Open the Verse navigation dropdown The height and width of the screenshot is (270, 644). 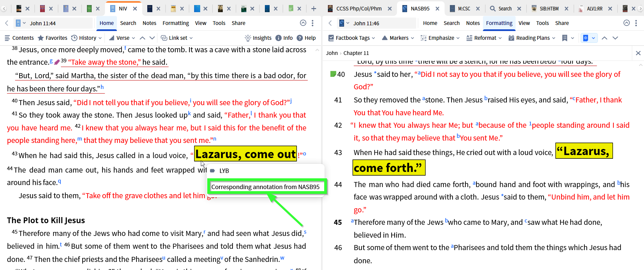122,38
